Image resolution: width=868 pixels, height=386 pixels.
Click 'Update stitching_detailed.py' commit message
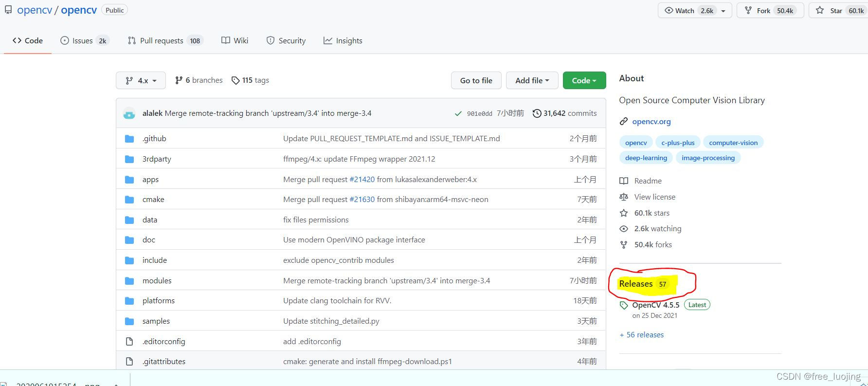coord(331,321)
